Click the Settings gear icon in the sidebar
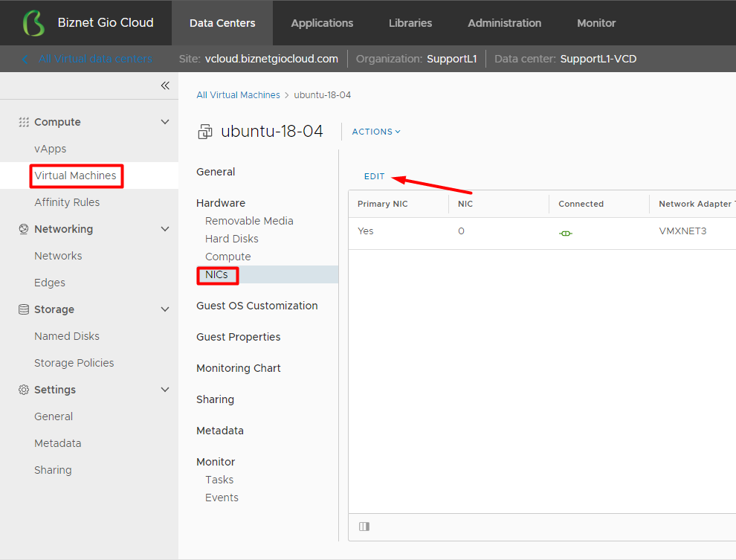The height and width of the screenshot is (560, 736). click(24, 390)
